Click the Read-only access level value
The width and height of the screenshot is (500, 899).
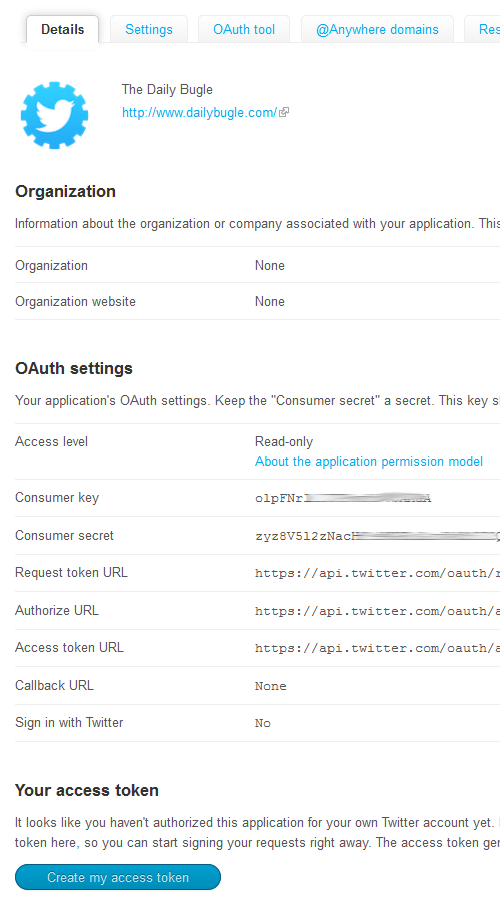click(284, 441)
